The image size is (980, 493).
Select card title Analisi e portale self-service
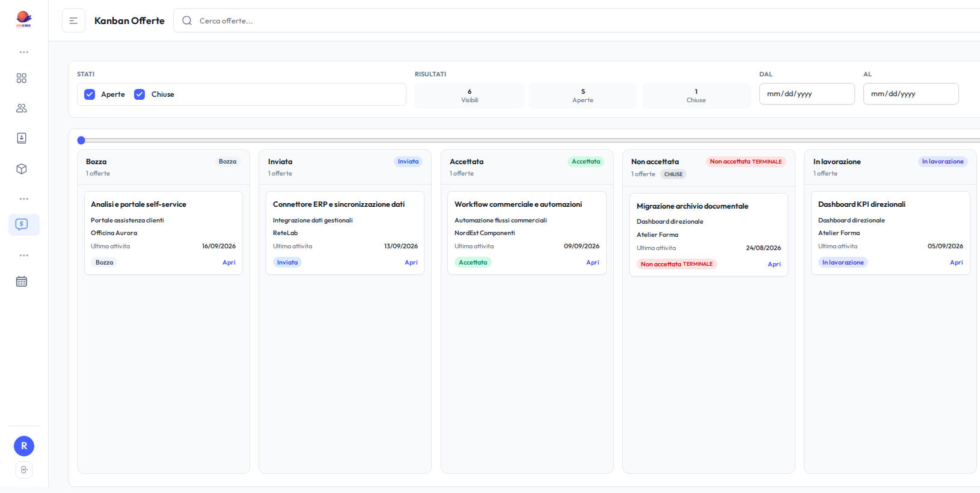tap(138, 204)
